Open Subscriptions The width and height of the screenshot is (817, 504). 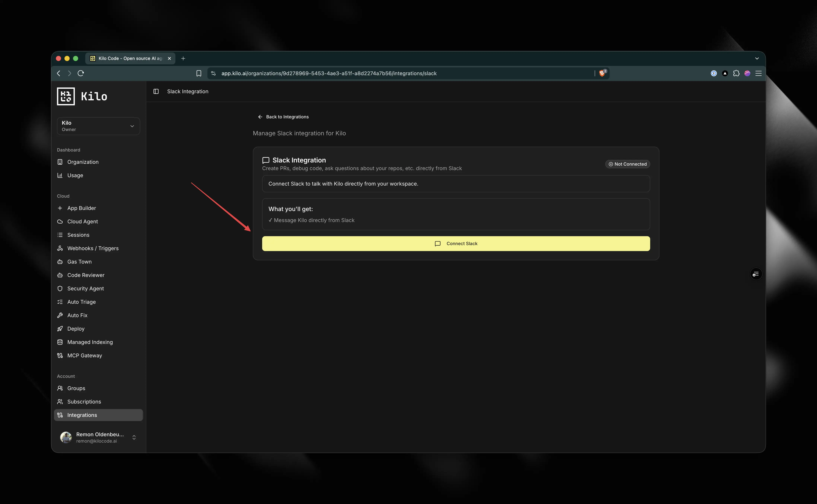click(x=98, y=402)
